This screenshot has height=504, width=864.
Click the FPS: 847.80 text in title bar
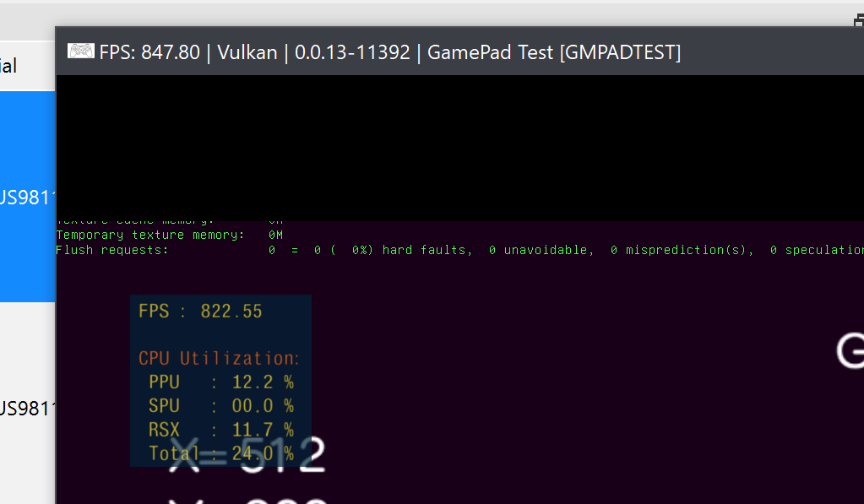(x=149, y=52)
